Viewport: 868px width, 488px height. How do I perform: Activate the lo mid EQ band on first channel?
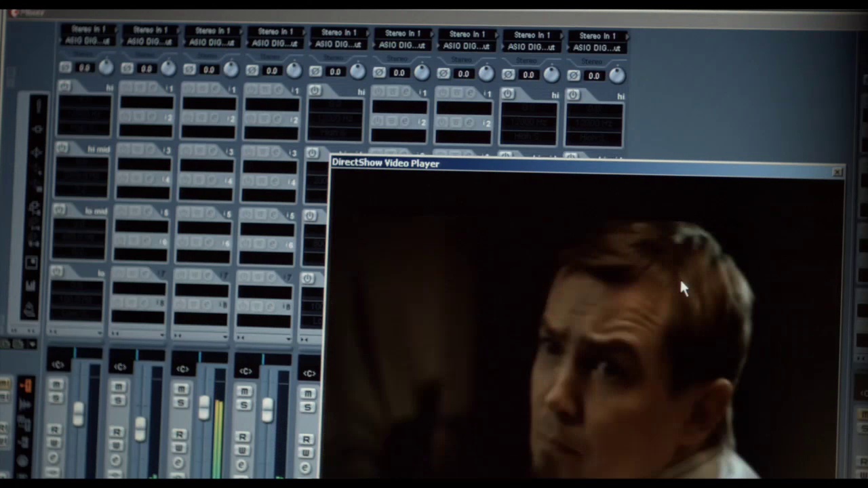pos(59,209)
